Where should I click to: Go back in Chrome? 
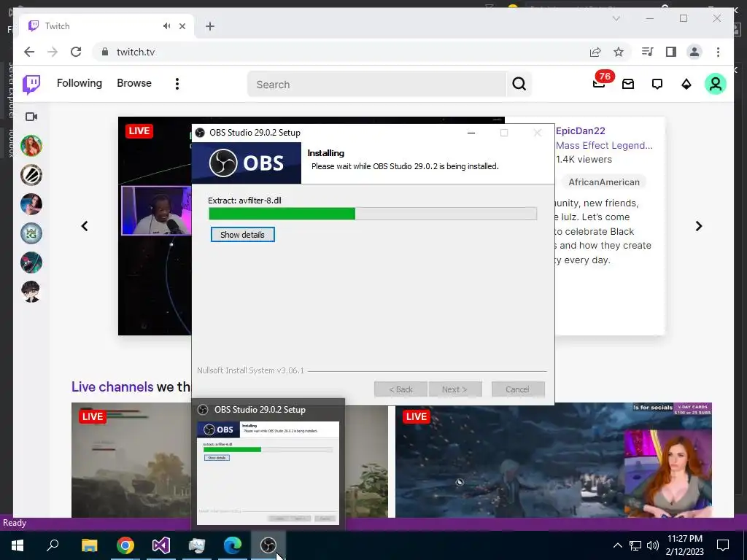coord(29,52)
